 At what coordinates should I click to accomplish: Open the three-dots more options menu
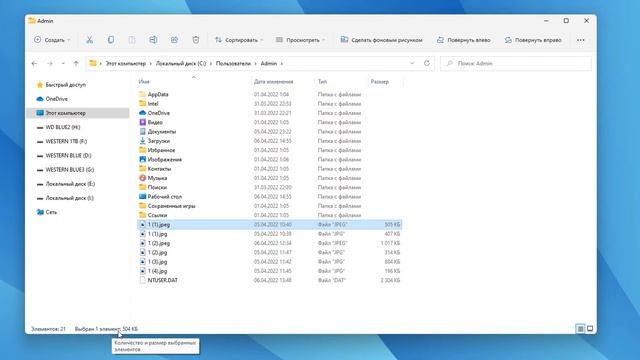[x=581, y=40]
